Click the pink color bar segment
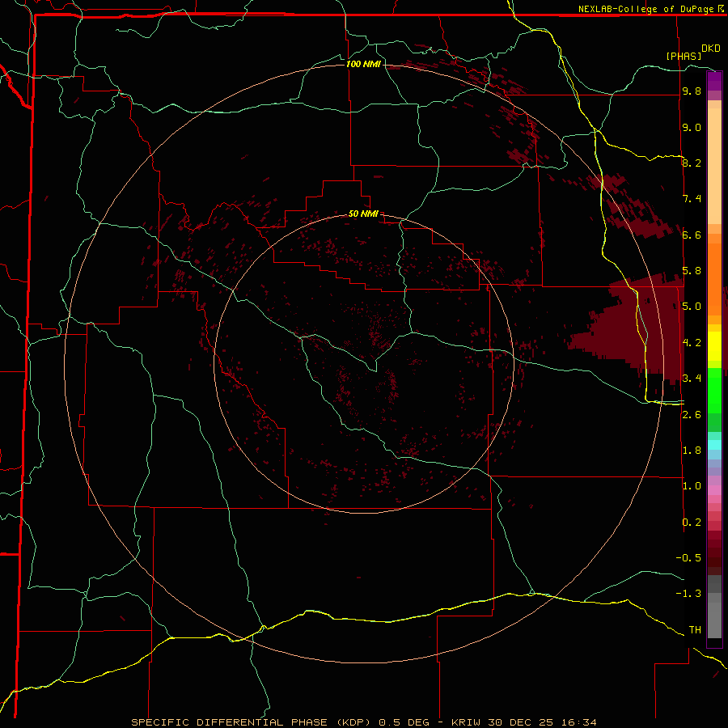Viewport: 728px width, 728px height. (x=714, y=490)
